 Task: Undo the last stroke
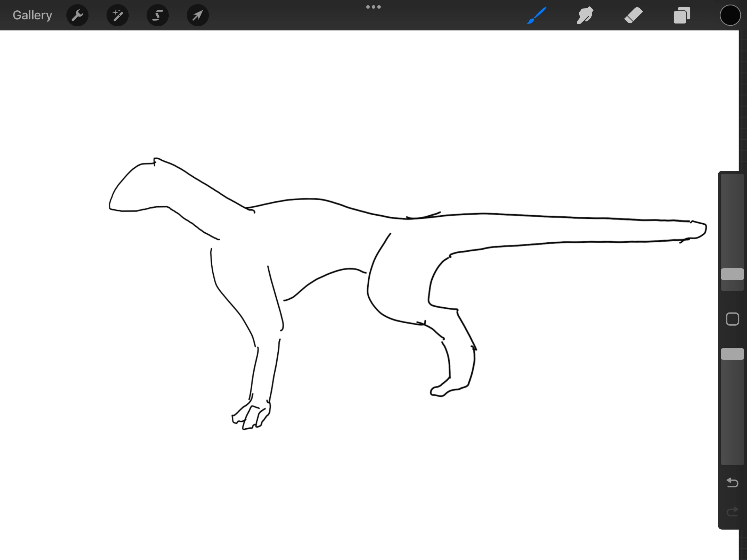pos(732,482)
